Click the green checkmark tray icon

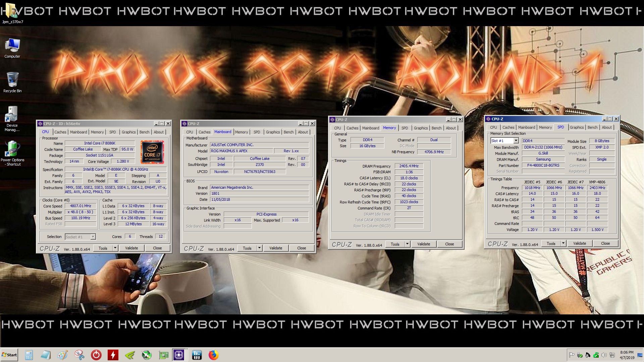[596, 355]
